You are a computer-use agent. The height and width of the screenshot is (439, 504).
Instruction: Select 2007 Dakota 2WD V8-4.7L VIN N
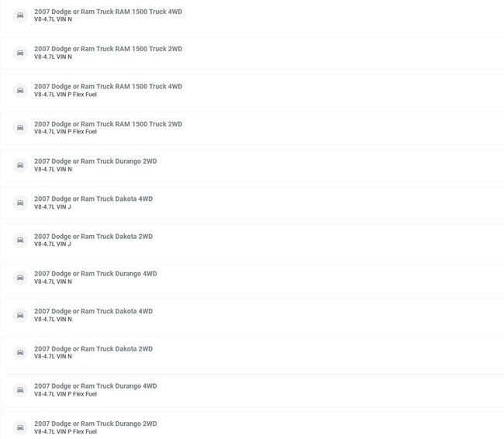(x=252, y=352)
